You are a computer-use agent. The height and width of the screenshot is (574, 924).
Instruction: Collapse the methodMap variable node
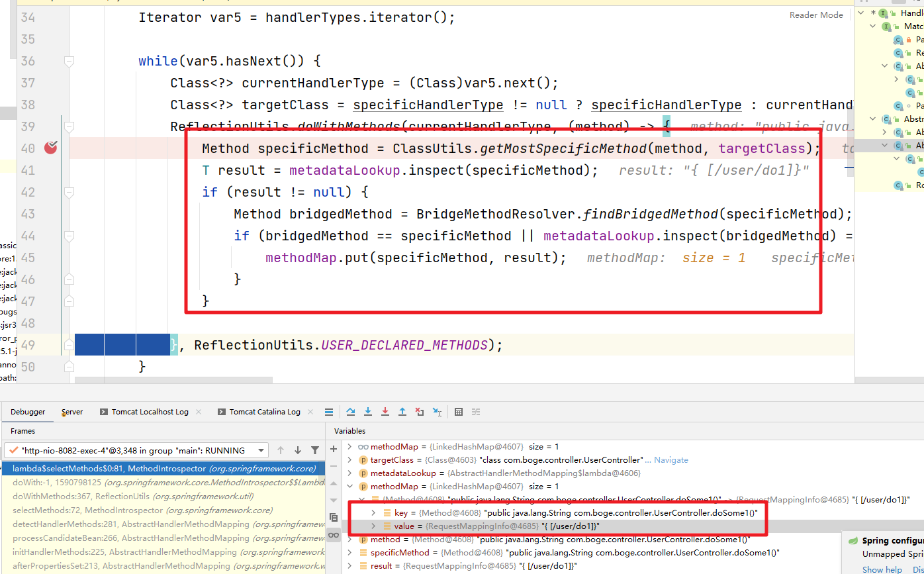click(x=351, y=486)
